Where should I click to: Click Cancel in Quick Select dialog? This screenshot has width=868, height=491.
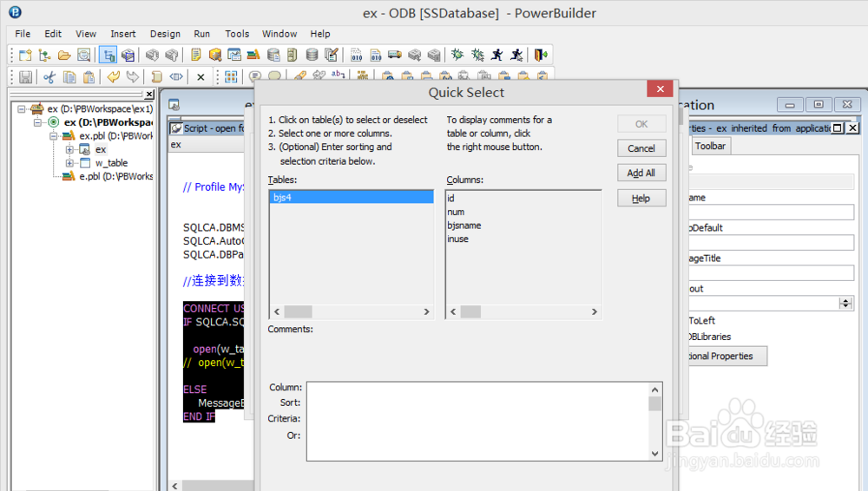click(x=641, y=148)
